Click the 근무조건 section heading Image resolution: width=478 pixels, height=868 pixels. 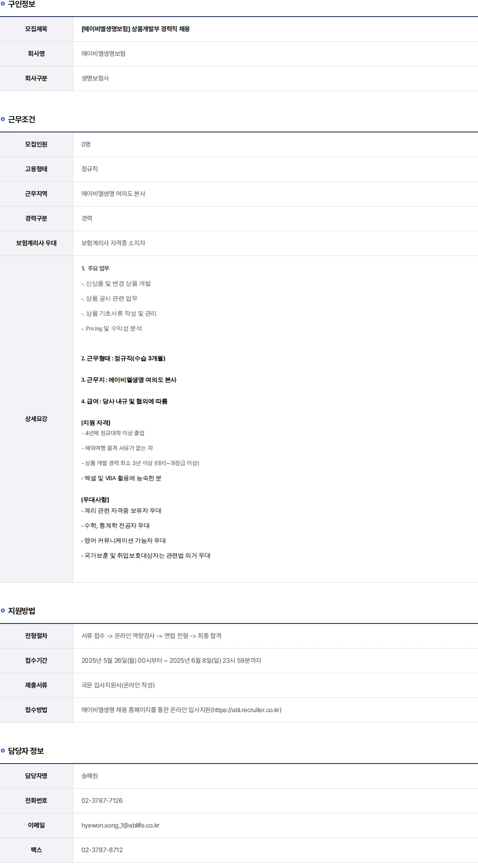pyautogui.click(x=21, y=119)
